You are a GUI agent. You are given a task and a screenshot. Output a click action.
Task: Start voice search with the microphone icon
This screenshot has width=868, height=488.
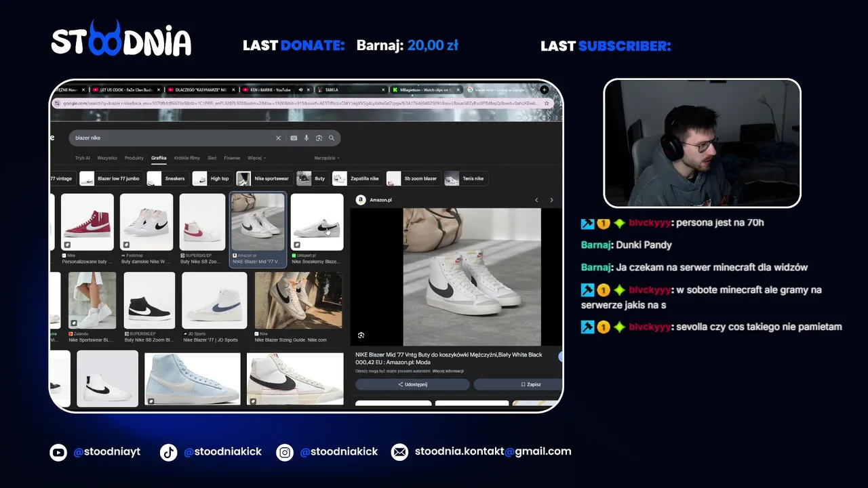click(307, 138)
